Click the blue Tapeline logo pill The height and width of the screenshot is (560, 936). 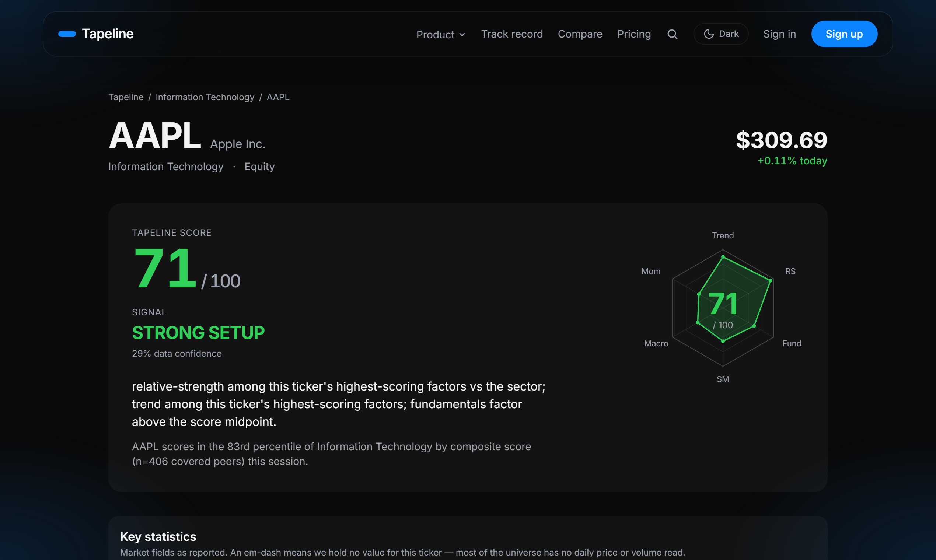pyautogui.click(x=67, y=34)
